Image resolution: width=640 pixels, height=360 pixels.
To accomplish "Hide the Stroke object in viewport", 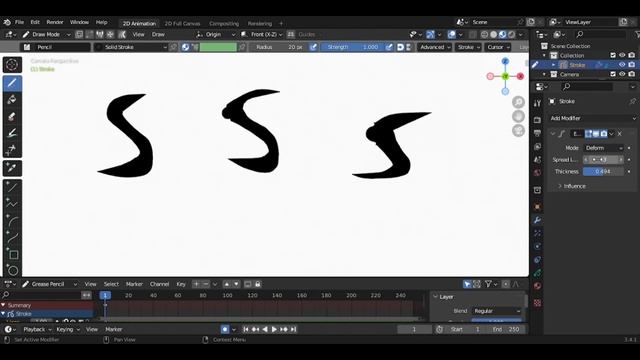I will pos(622,64).
